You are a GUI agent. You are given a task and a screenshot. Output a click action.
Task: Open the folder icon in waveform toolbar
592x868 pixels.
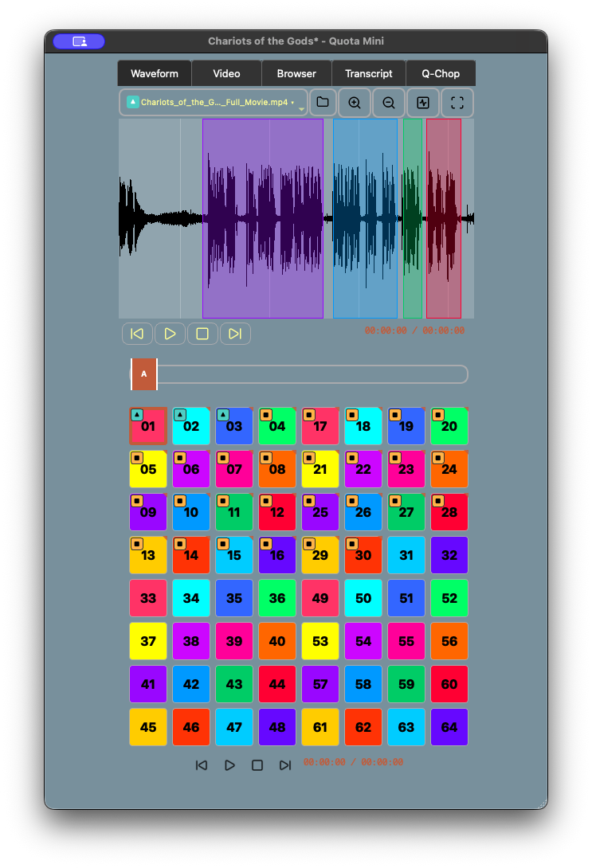[x=323, y=103]
